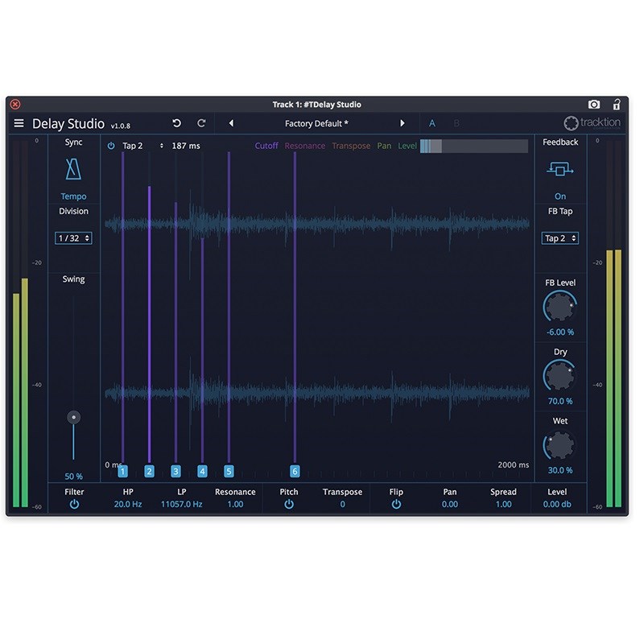
Task: Select tap marker 2
Action: [149, 471]
